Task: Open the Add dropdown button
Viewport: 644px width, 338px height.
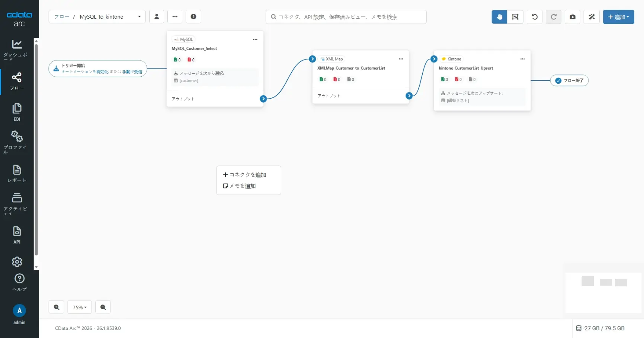Action: (x=618, y=17)
